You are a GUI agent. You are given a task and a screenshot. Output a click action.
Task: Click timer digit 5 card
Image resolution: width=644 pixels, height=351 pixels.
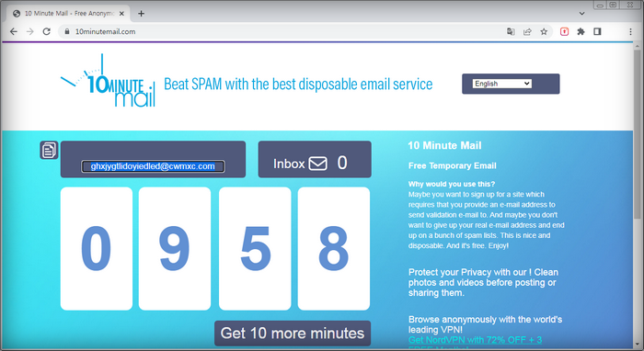click(255, 248)
